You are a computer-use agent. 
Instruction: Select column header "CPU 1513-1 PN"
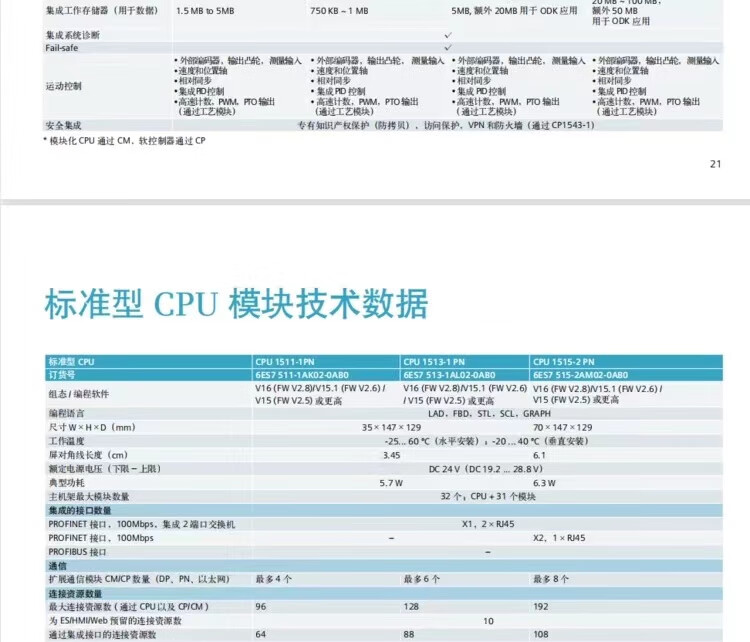tap(434, 362)
